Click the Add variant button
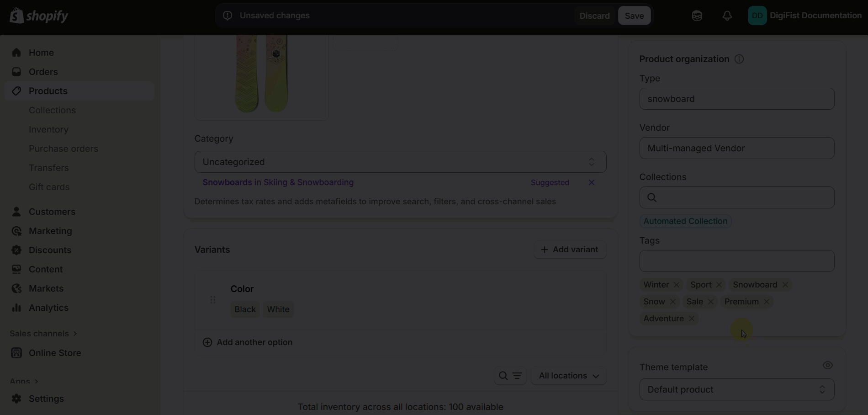Screen dimensions: 868x415 coord(570,250)
